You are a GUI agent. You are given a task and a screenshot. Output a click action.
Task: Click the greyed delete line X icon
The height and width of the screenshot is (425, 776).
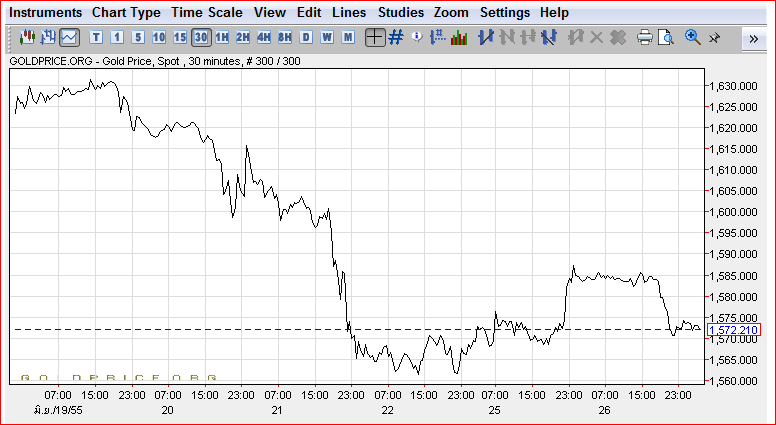click(596, 37)
